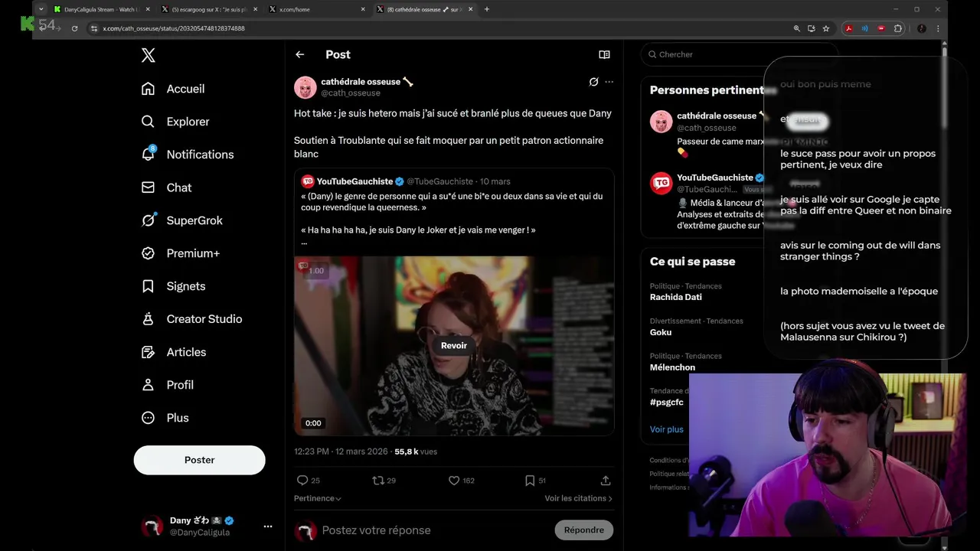The width and height of the screenshot is (980, 551).
Task: Click the Articles icon in sidebar
Action: tap(149, 352)
